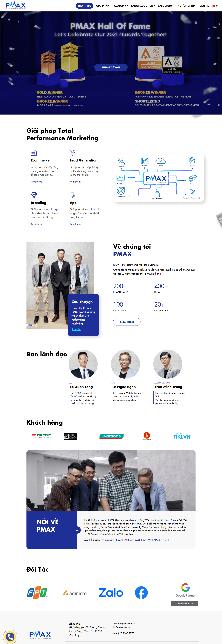The height and width of the screenshot is (644, 222).
Task: Click the Zalo partner logo
Action: (111, 593)
